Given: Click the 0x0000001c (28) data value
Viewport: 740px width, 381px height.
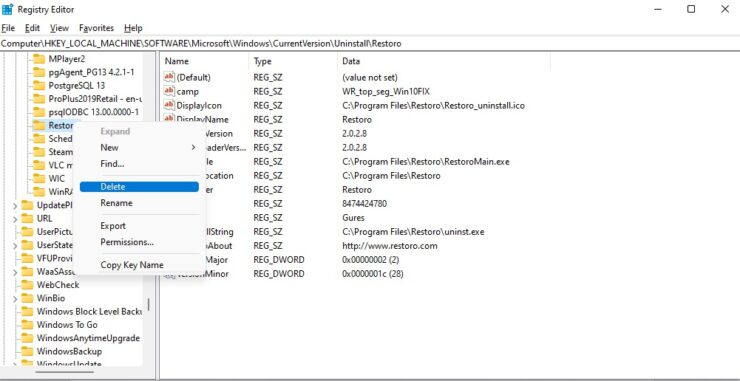Looking at the screenshot, I should click(372, 274).
